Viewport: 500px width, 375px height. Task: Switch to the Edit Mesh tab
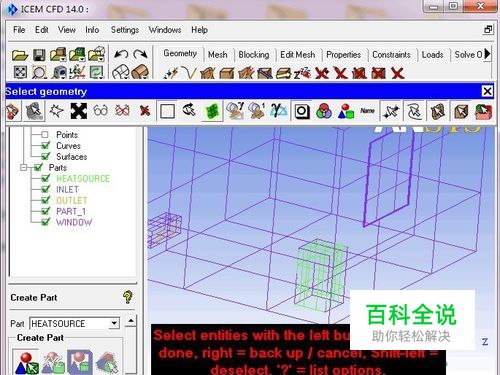297,55
